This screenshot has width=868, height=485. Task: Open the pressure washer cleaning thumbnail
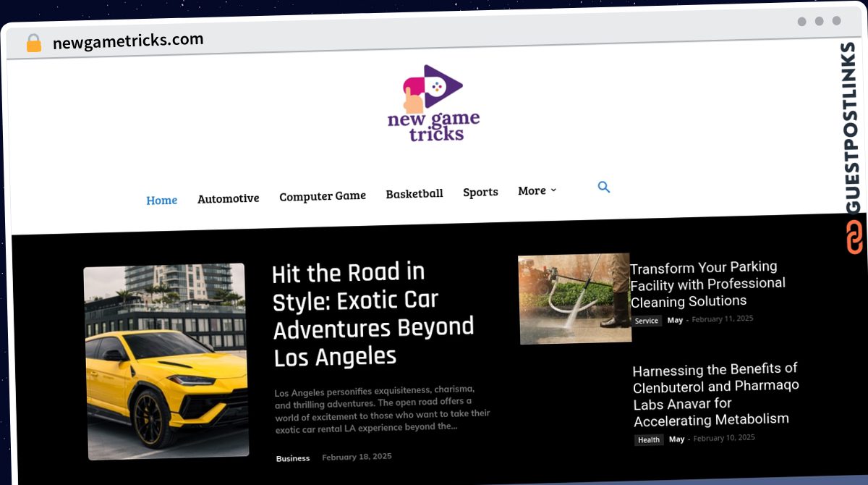click(574, 298)
